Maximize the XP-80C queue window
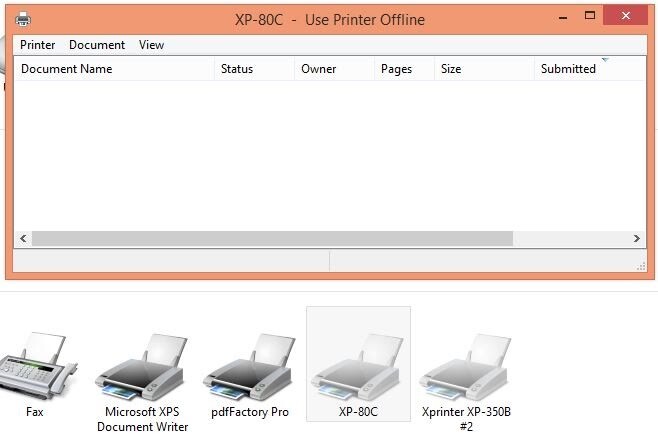658x442 pixels. pos(590,16)
